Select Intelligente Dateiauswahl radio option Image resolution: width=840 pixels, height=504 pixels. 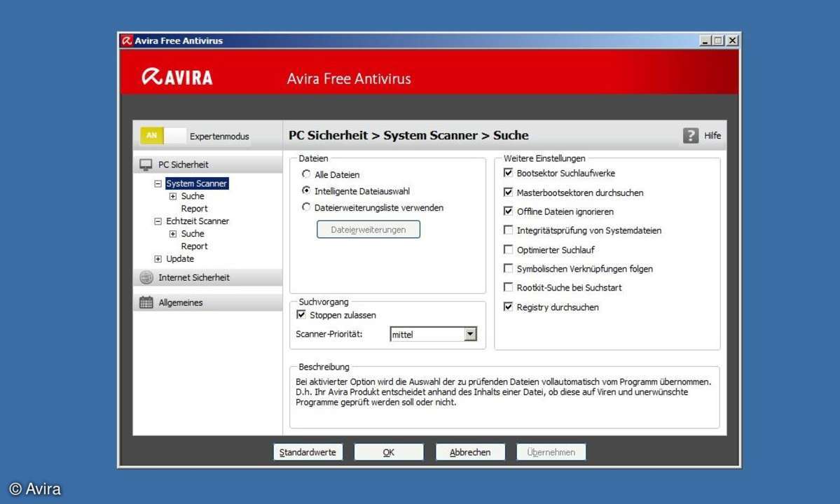click(x=306, y=190)
